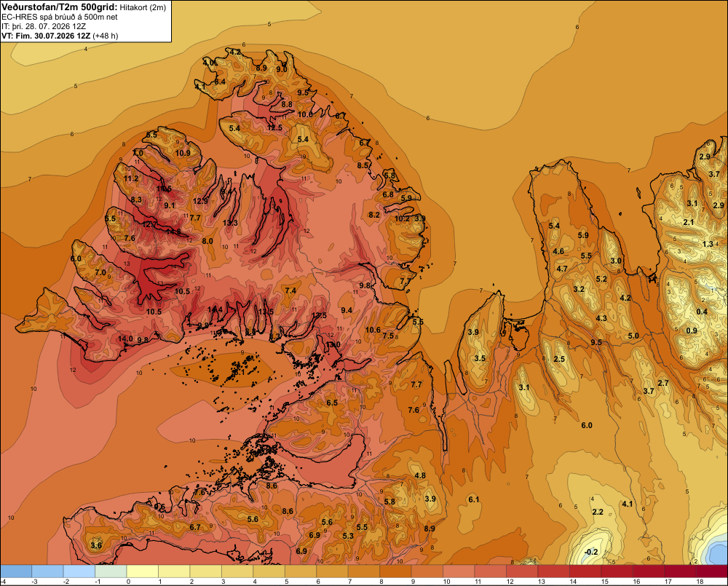Click the temperature value 5.3
Image resolution: width=728 pixels, height=586 pixels.
point(348,536)
